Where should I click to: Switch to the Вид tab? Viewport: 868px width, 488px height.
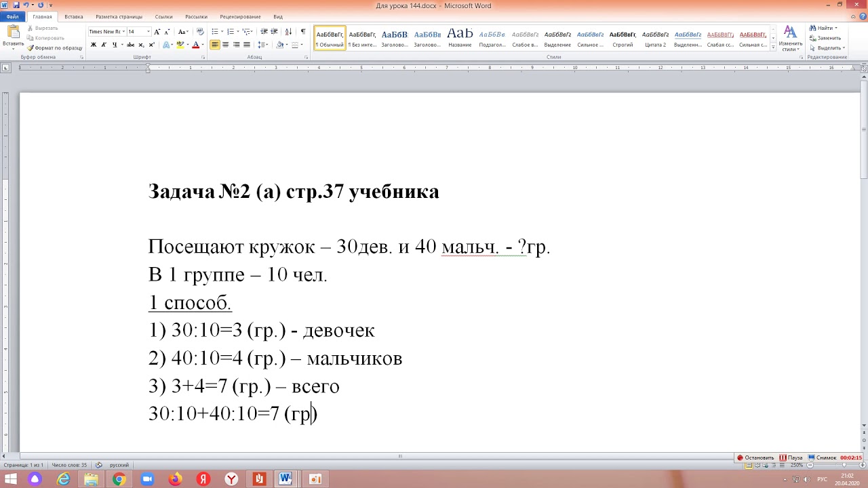(x=278, y=16)
